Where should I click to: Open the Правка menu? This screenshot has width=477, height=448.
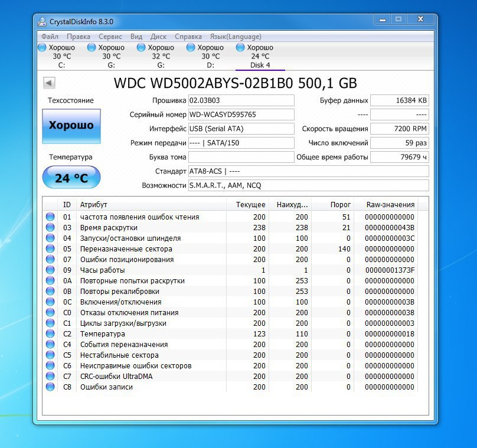click(79, 37)
